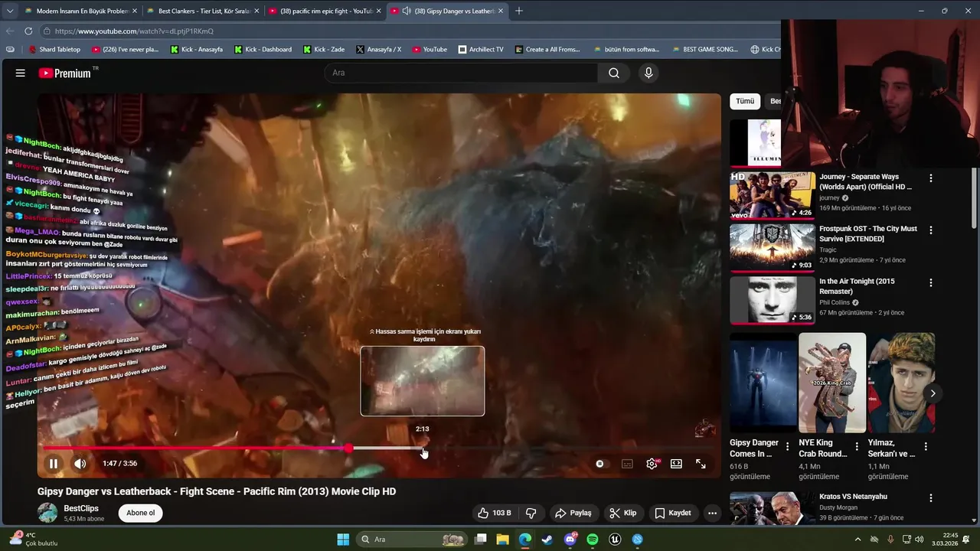This screenshot has width=980, height=551.
Task: Toggle the autoplay switch in player
Action: point(599,464)
